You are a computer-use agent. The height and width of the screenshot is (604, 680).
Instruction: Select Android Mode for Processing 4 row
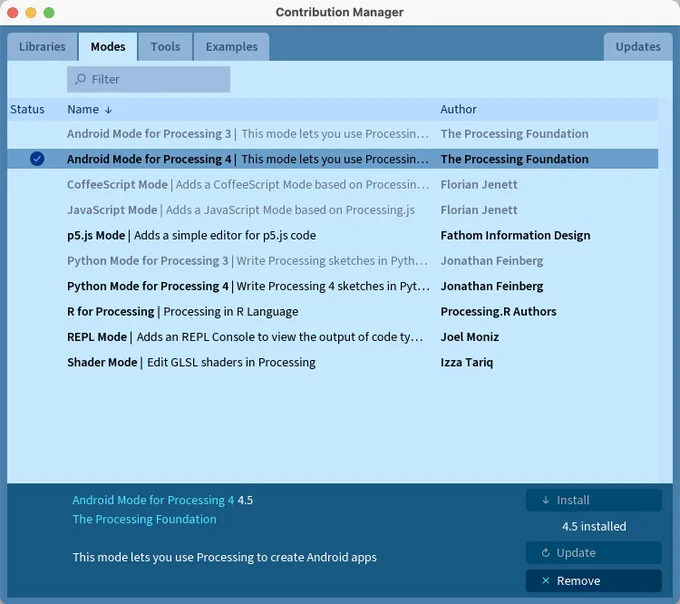333,159
